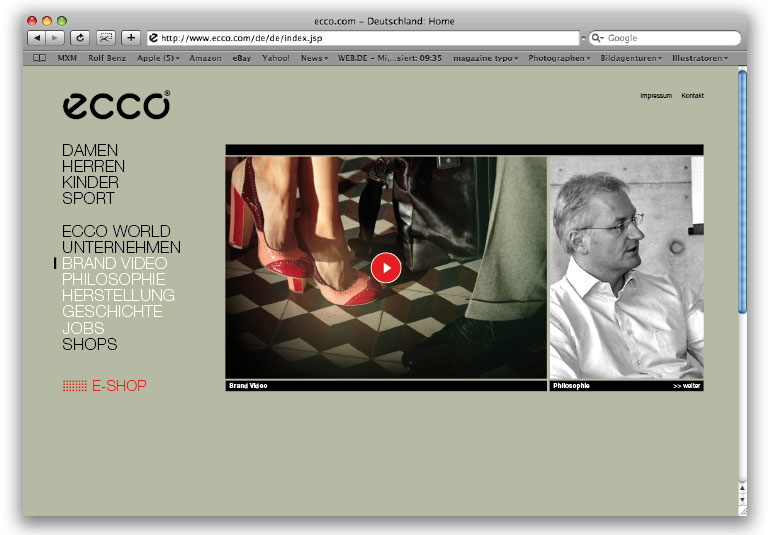Screen dimensions: 770x535
Task: Click the blue vertical scrollbar thumb
Action: pos(742,191)
